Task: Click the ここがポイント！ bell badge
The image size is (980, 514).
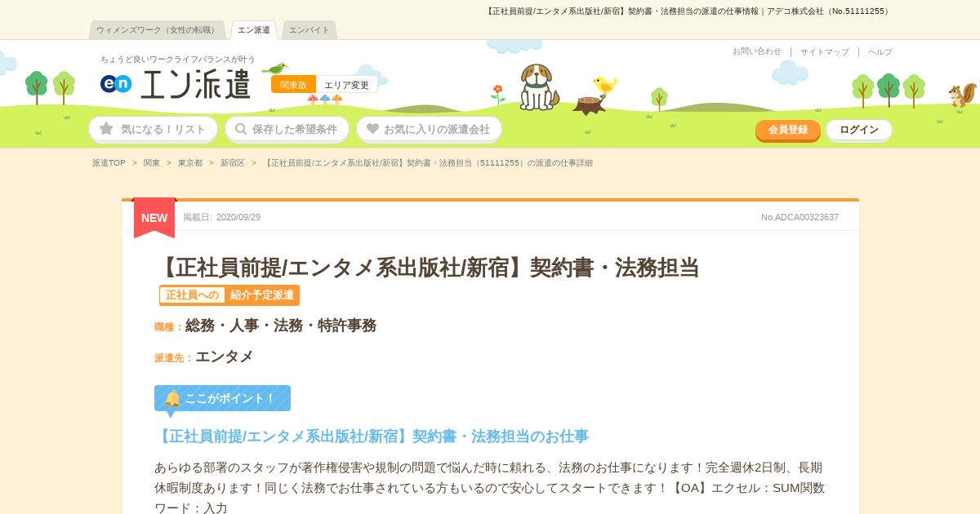Action: (x=222, y=398)
